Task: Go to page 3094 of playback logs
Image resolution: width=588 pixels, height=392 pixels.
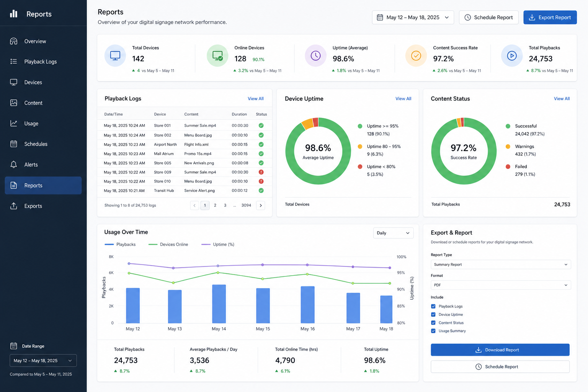Action: (246, 206)
